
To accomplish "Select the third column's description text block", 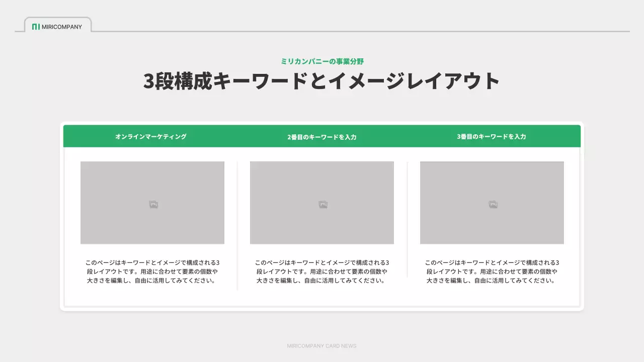I will tap(492, 271).
